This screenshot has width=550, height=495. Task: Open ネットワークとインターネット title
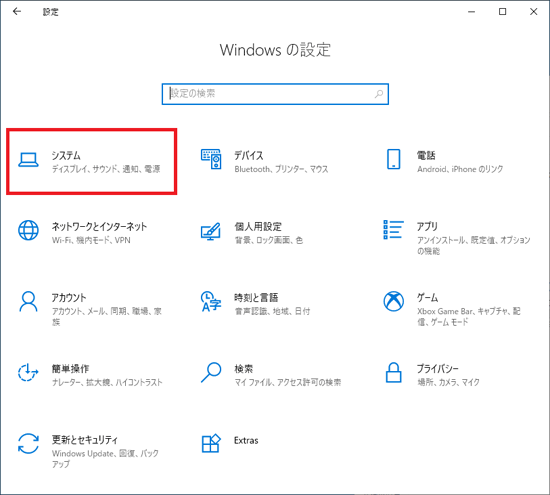[x=99, y=226]
